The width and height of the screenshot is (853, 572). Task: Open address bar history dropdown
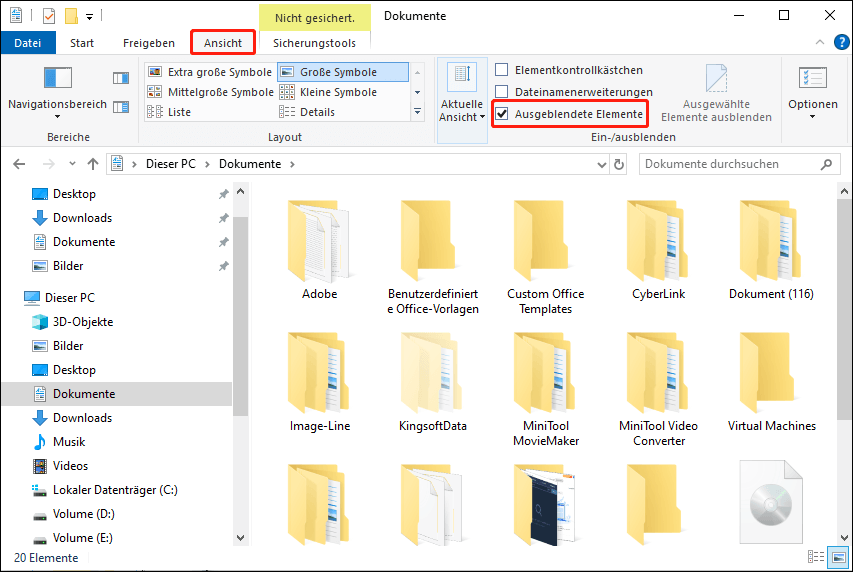point(602,164)
